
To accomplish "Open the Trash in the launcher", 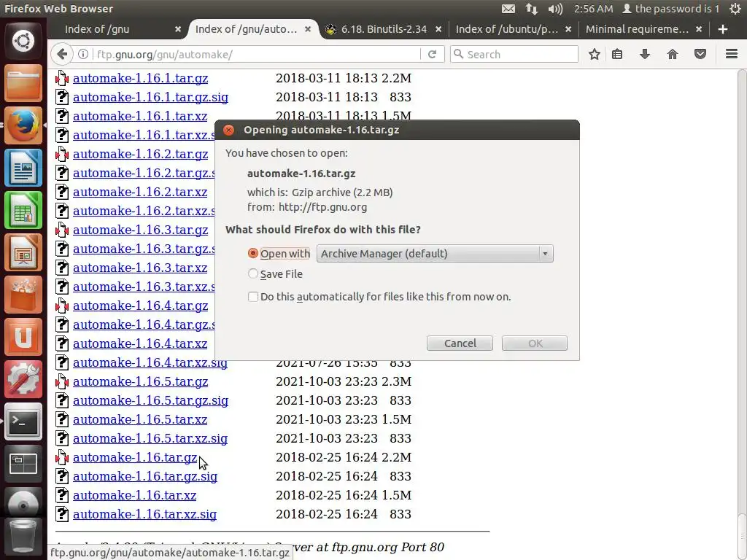I will click(23, 538).
